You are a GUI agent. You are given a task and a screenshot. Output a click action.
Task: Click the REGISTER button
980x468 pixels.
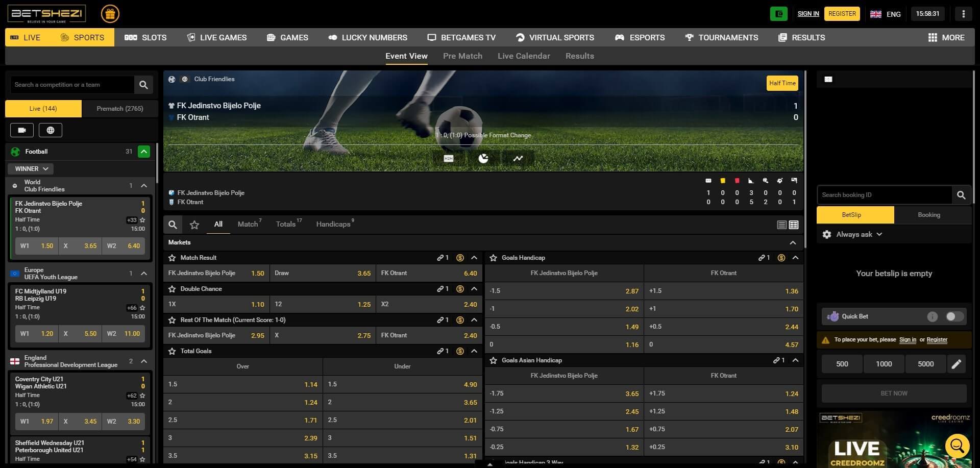point(842,13)
